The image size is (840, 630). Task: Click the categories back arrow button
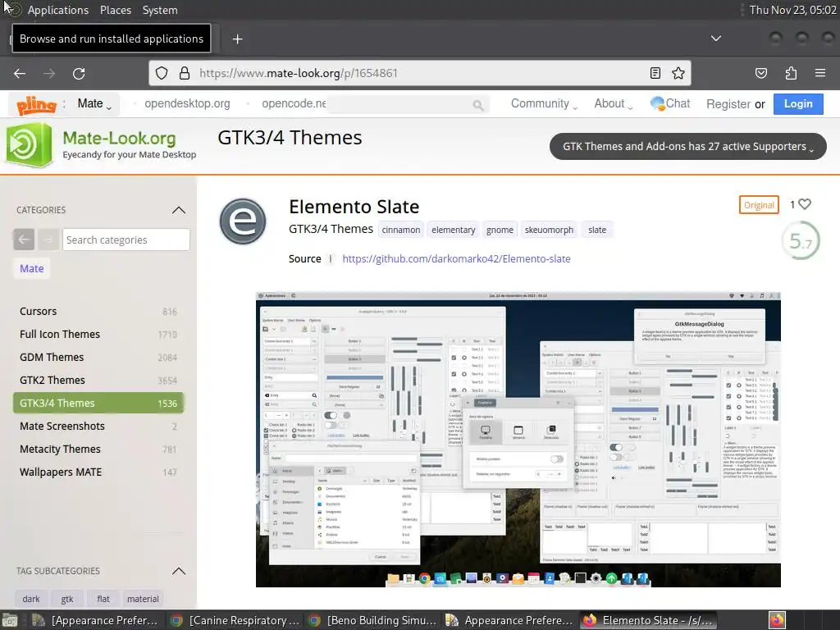coord(24,240)
